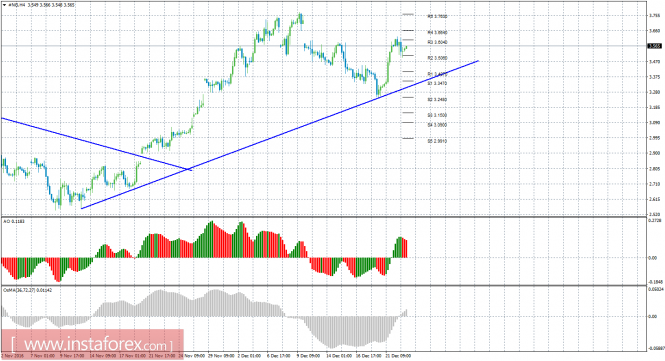This screenshot has width=665, height=361.
Task: Click the 14 Dec 01:00 time axis label
Action: pos(339,356)
